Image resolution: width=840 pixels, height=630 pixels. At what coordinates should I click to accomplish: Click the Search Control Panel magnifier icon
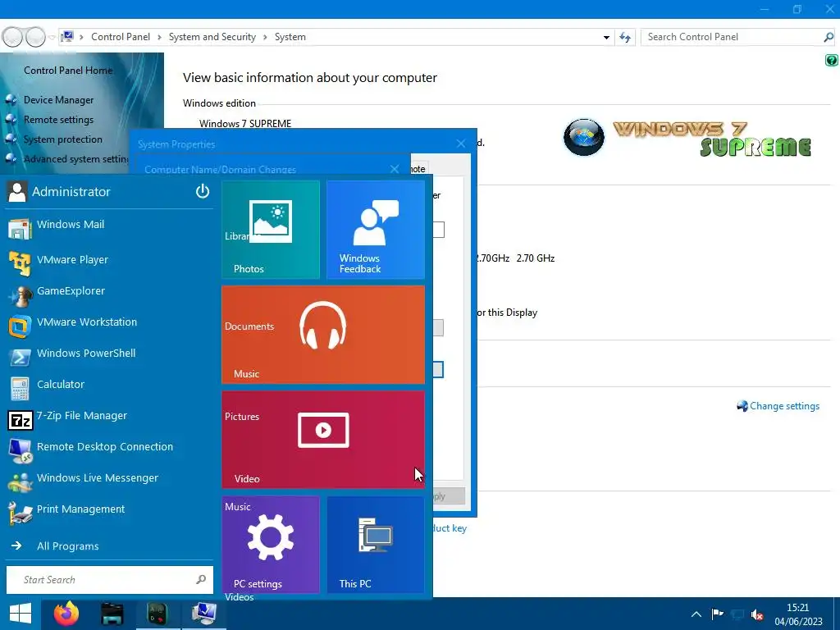pyautogui.click(x=829, y=37)
